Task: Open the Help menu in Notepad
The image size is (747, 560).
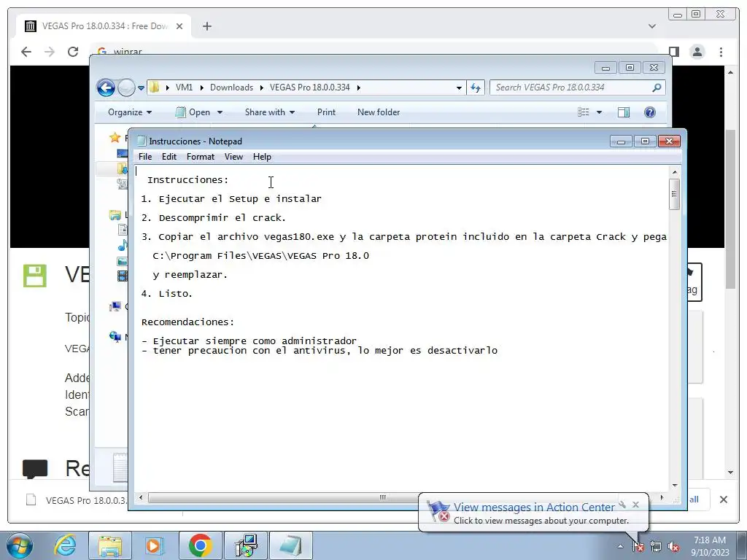Action: 262,157
